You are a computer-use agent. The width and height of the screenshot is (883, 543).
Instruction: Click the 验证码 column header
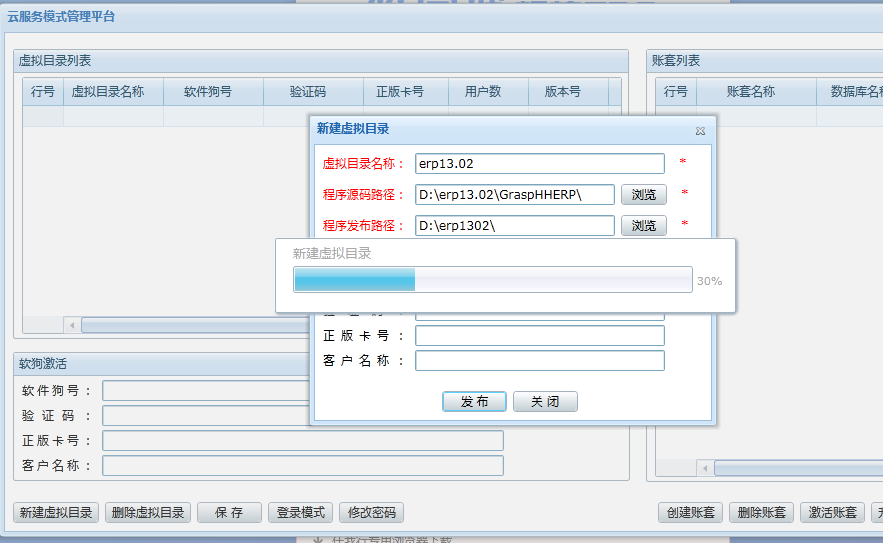(308, 92)
